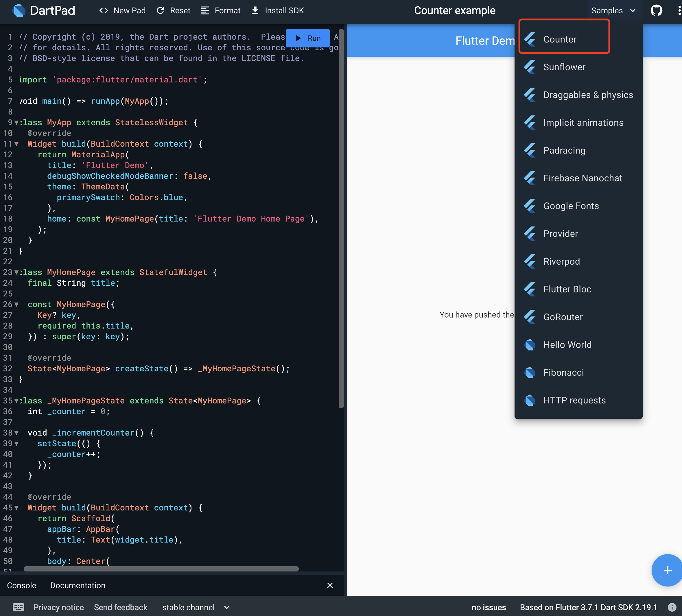Click the DartPad logo icon
This screenshot has height=616, width=682.
19,10
